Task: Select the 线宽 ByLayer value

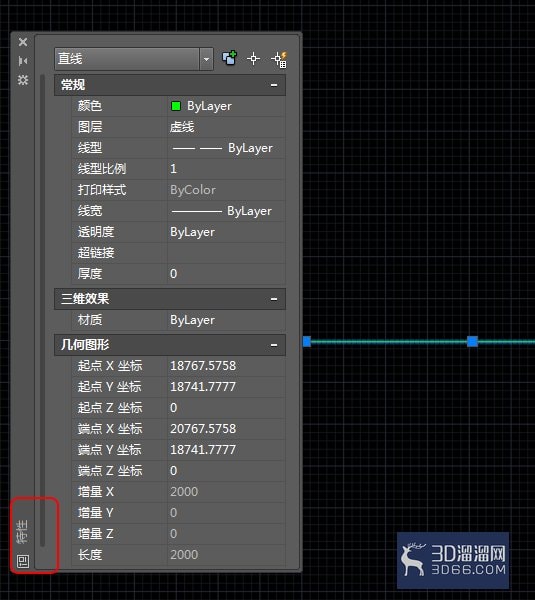Action: point(226,211)
